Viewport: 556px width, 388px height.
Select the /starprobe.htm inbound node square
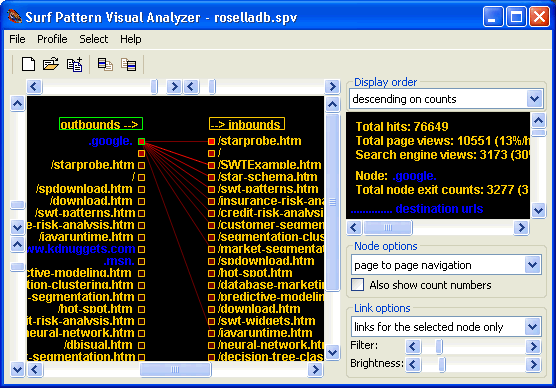(x=212, y=142)
